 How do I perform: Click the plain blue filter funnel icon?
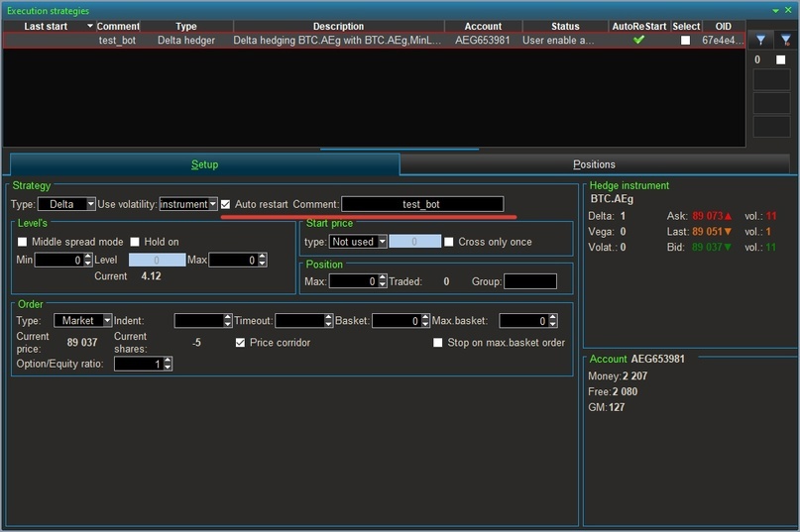(x=760, y=40)
